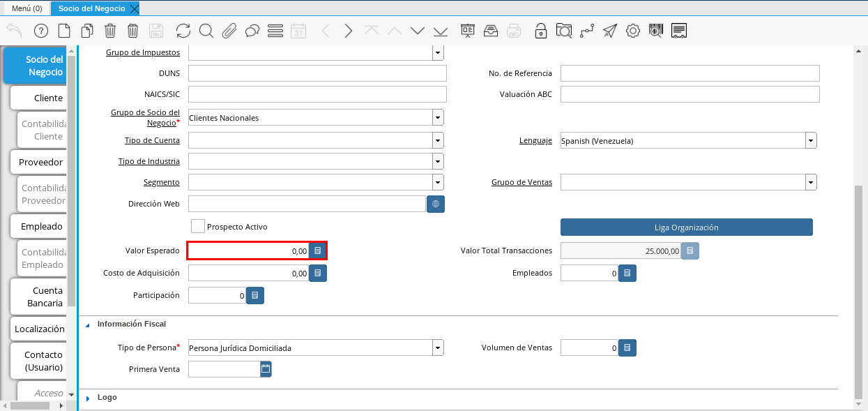Image resolution: width=868 pixels, height=411 pixels.
Task: Open the gear Process icon
Action: pyautogui.click(x=633, y=31)
